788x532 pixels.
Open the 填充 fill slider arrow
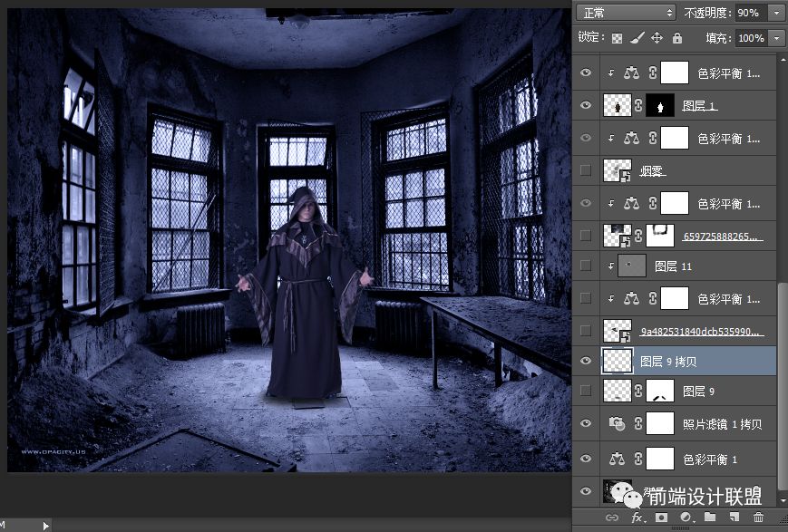[x=776, y=38]
